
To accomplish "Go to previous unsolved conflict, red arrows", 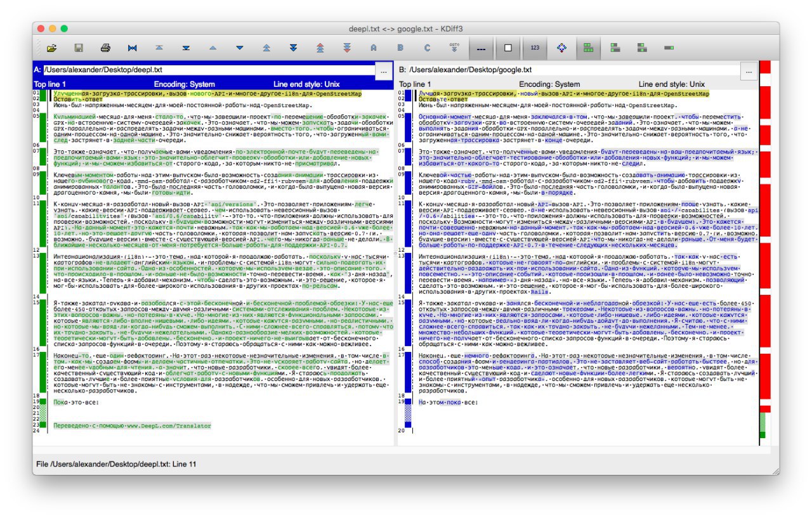I will click(320, 48).
